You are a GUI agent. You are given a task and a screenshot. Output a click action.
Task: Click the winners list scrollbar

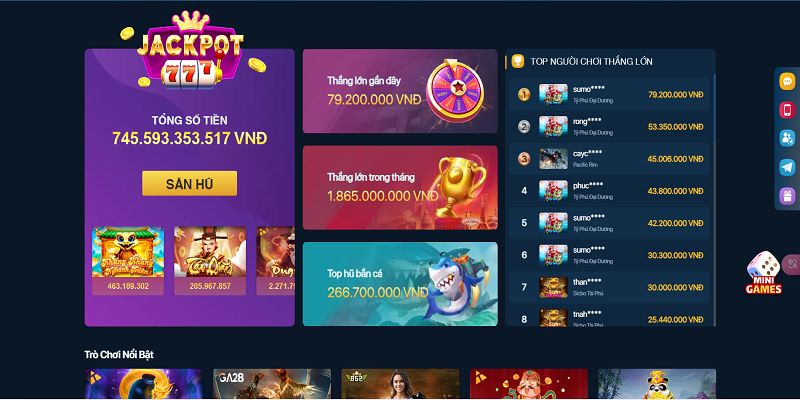(714, 199)
